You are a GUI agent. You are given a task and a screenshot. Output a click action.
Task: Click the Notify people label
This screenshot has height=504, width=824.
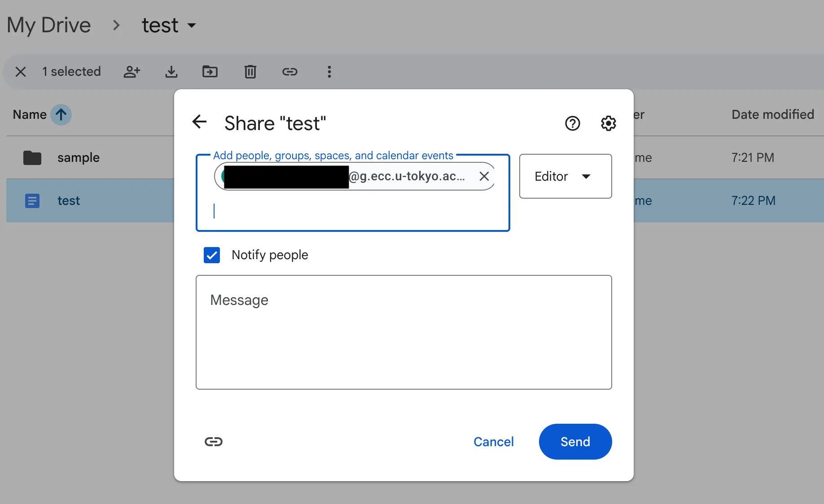tap(270, 255)
